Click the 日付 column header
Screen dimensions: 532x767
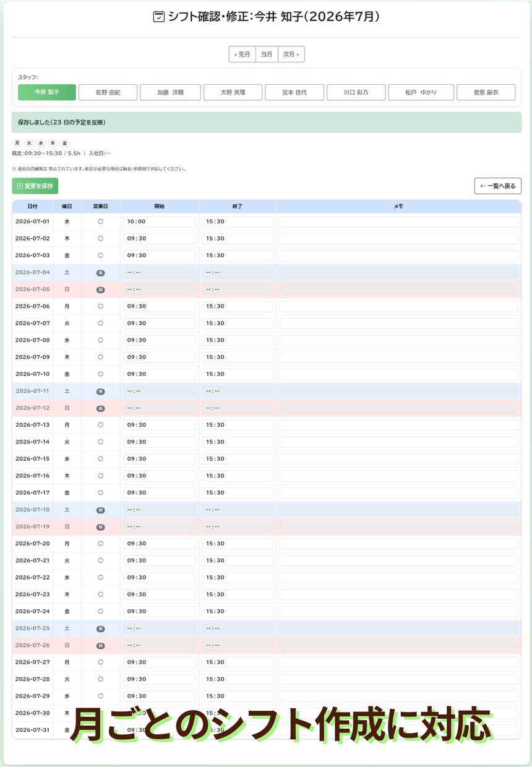[32, 206]
